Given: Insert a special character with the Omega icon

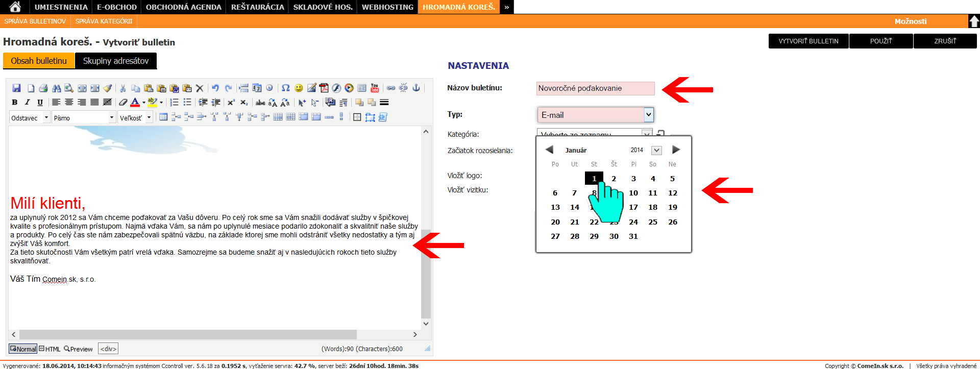Looking at the screenshot, I should [285, 88].
